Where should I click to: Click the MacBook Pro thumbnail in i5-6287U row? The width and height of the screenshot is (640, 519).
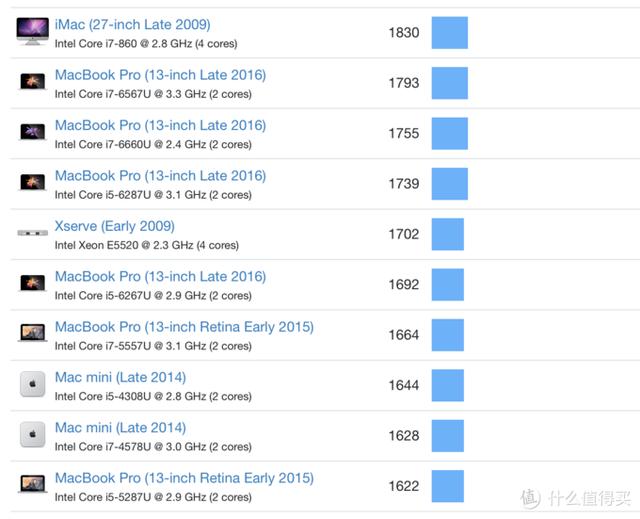coord(33,182)
